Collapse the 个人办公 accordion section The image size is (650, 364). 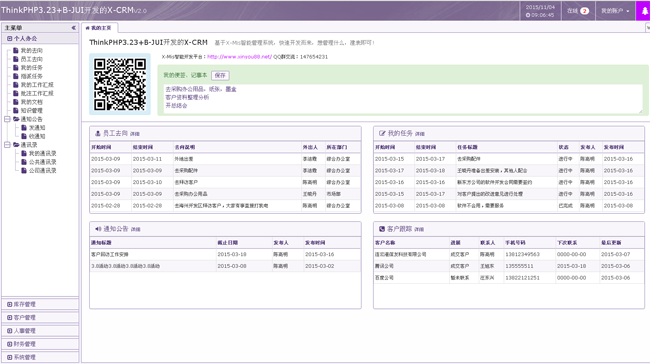40,39
